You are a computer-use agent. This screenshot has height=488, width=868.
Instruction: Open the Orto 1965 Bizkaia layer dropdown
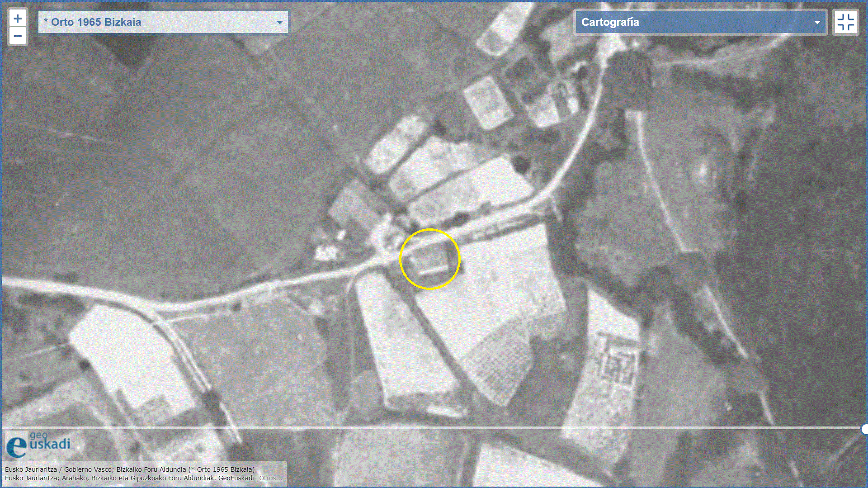click(x=163, y=22)
